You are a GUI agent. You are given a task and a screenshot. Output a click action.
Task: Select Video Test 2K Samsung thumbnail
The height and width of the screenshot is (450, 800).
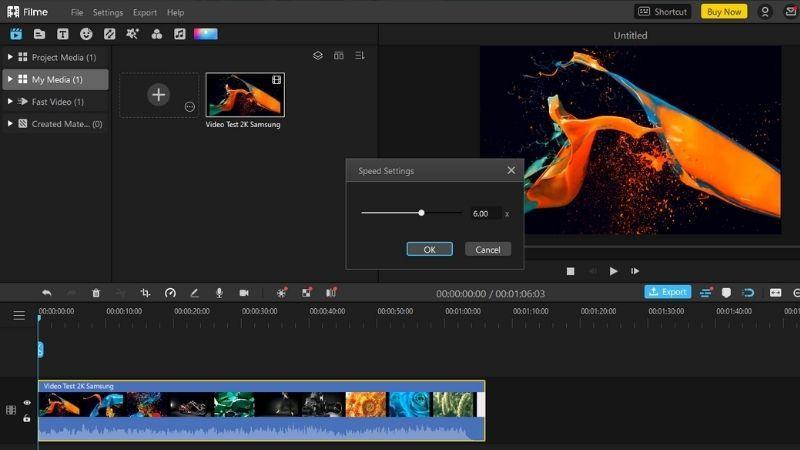[x=245, y=95]
